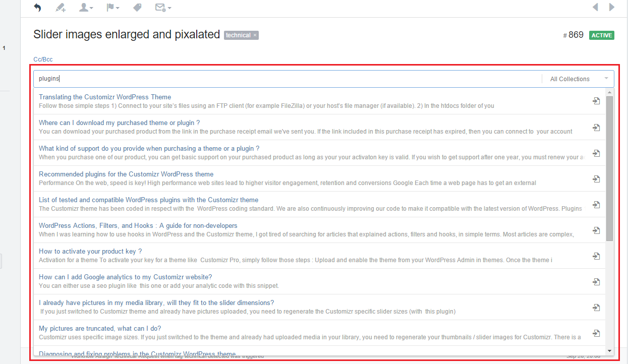Screen dimensions: 628x364
Task: Remove the technical tag
Action: coord(255,35)
